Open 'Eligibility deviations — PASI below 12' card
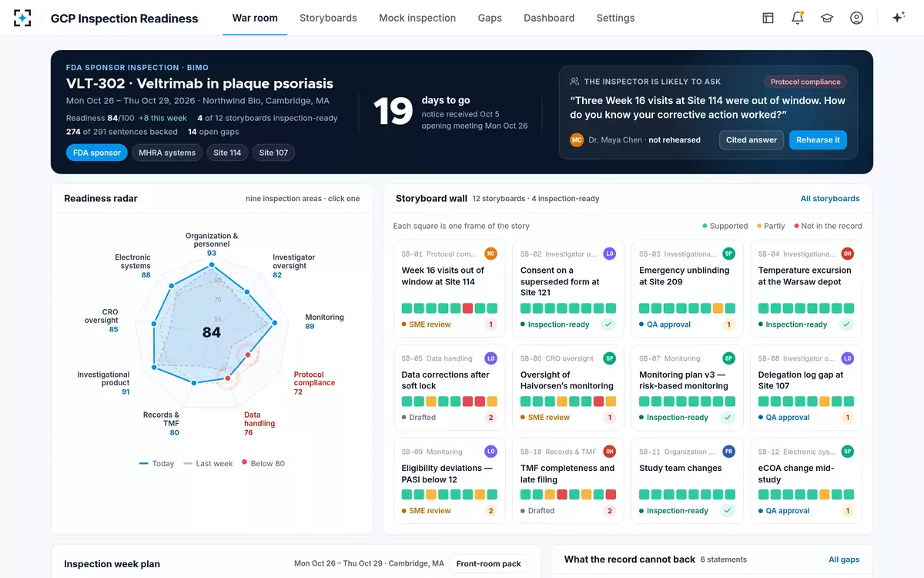This screenshot has width=924, height=578. [x=449, y=482]
